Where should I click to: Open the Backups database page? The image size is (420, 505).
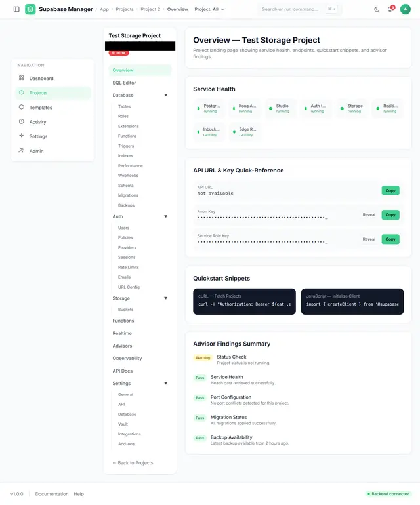pos(127,205)
